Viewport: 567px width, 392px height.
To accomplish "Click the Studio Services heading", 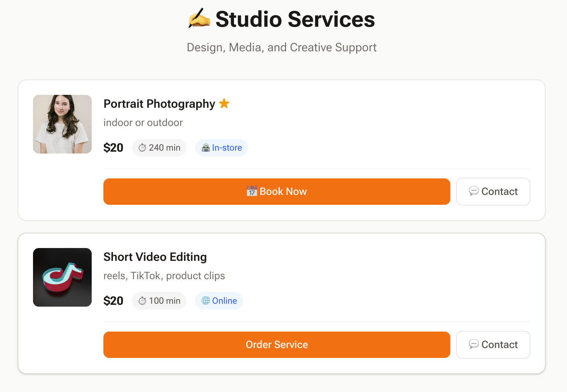I will [295, 19].
